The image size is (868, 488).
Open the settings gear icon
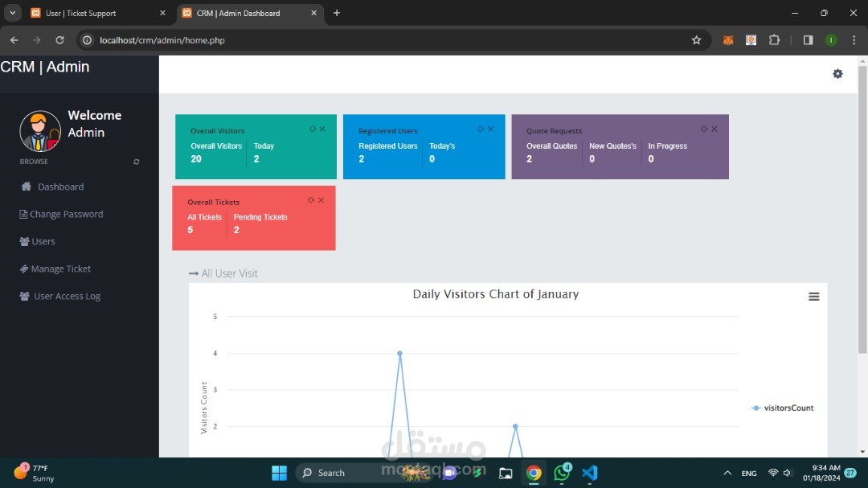(837, 74)
